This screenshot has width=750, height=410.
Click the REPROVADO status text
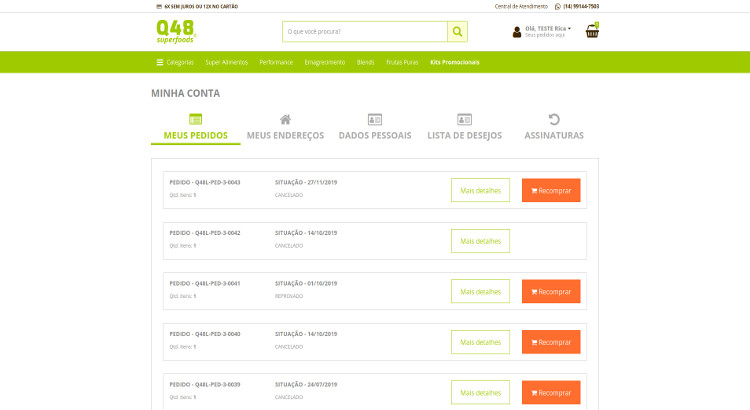[289, 296]
